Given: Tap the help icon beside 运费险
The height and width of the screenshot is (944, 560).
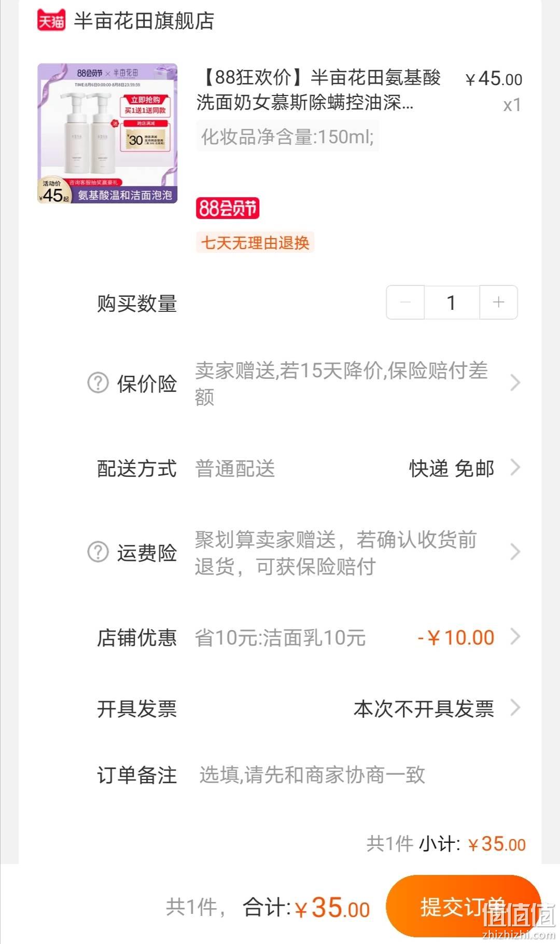Looking at the screenshot, I should tap(98, 552).
